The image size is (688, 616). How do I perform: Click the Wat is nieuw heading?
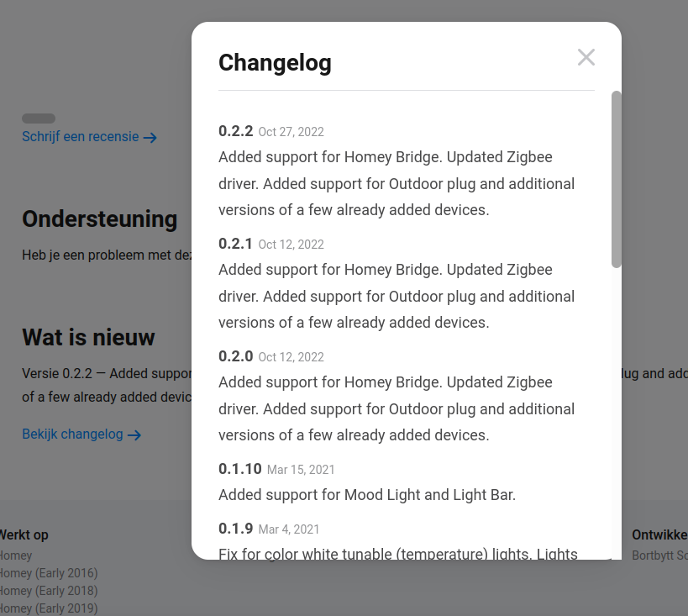[88, 338]
